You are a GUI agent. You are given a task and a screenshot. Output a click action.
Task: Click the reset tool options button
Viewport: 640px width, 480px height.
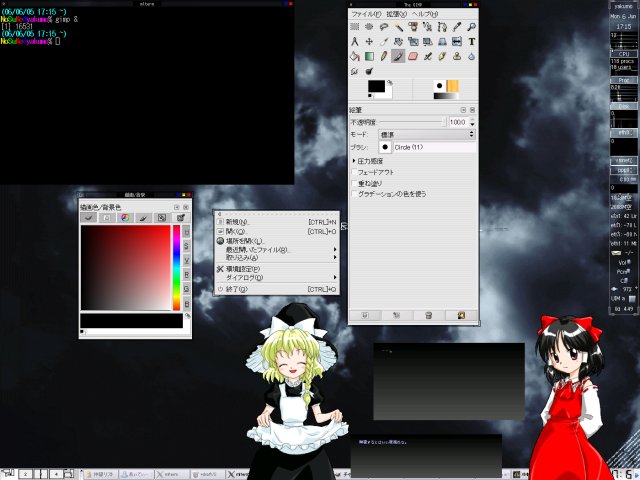coord(461,315)
